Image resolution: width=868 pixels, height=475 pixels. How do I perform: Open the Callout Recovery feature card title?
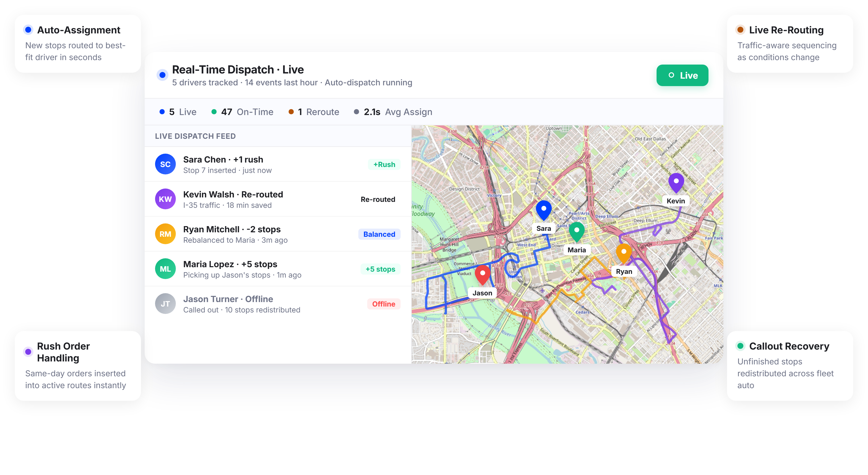tap(789, 346)
